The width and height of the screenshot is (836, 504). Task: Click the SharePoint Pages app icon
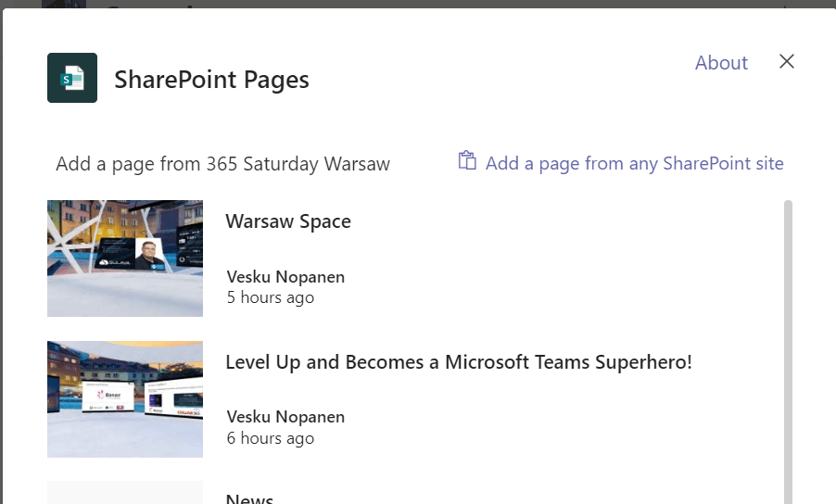click(72, 78)
